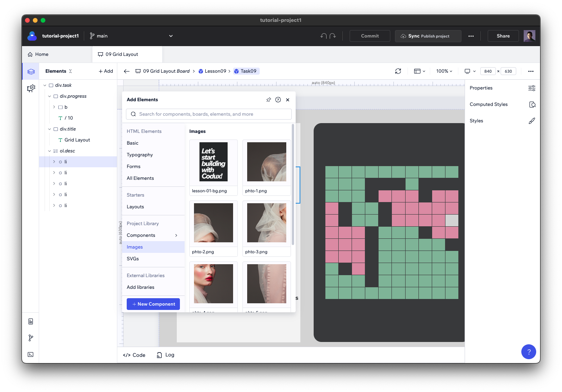Click the board height field 630

tap(508, 71)
